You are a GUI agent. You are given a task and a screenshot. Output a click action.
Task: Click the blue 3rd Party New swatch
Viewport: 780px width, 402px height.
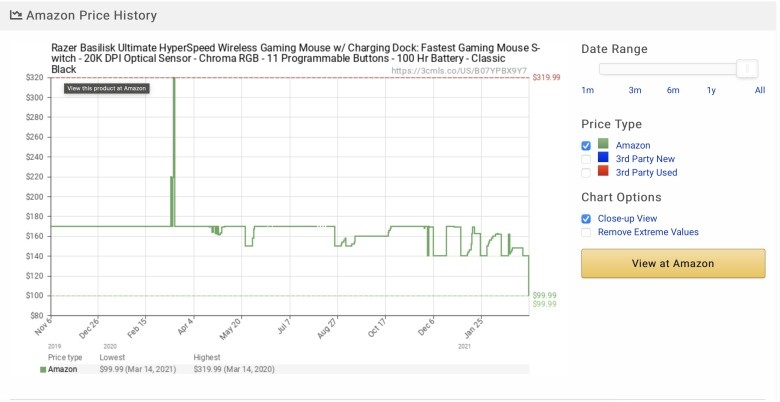(603, 157)
